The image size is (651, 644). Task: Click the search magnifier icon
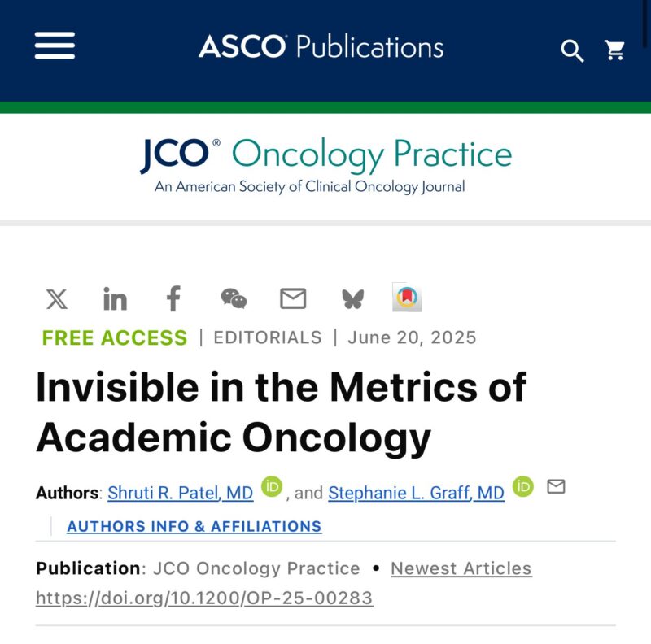click(572, 50)
